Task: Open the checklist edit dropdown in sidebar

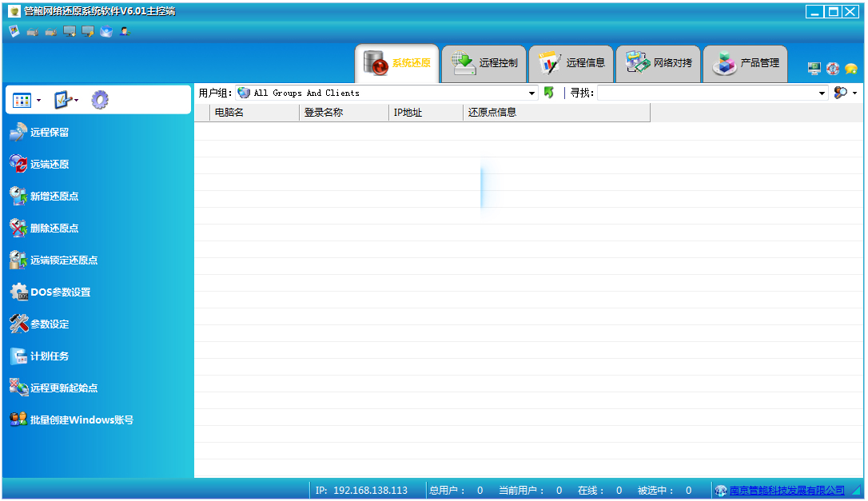Action: pyautogui.click(x=66, y=100)
